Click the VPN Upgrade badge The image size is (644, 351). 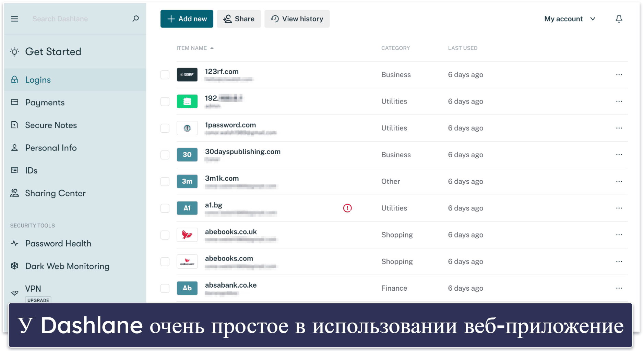point(38,300)
